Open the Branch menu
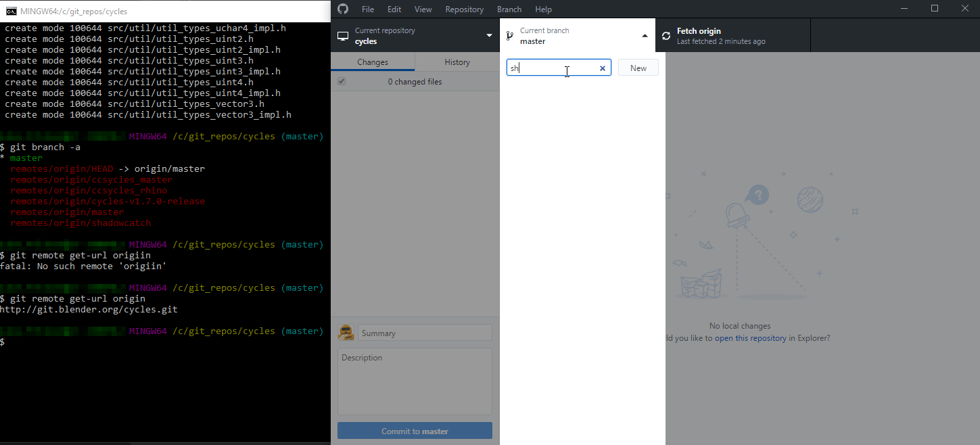980x445 pixels. pos(509,9)
